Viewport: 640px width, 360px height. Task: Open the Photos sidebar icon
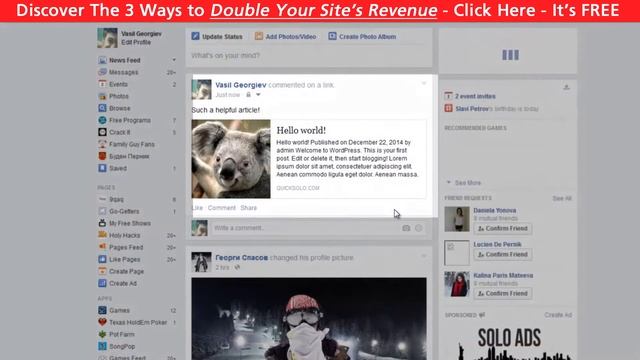(x=102, y=96)
